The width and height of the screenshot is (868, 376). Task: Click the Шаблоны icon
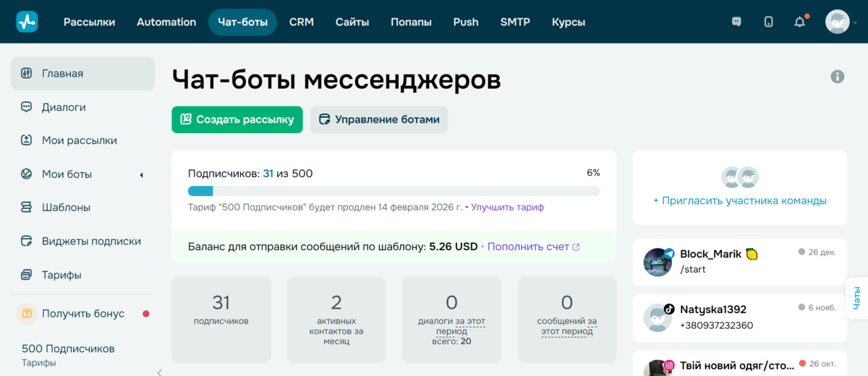27,208
